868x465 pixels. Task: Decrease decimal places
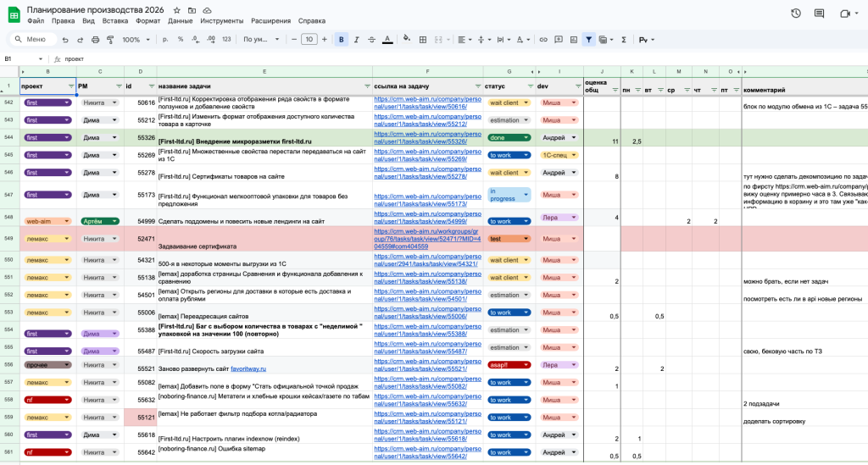[196, 40]
